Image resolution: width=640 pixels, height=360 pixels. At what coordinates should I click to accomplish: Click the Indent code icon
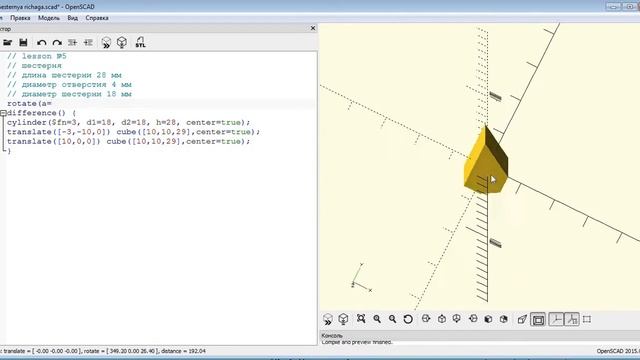[x=88, y=42]
